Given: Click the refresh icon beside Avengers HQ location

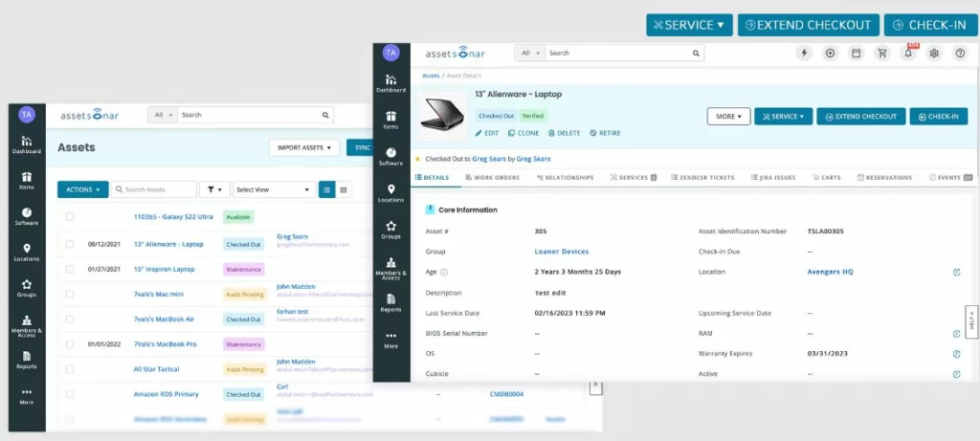Looking at the screenshot, I should coord(956,273).
